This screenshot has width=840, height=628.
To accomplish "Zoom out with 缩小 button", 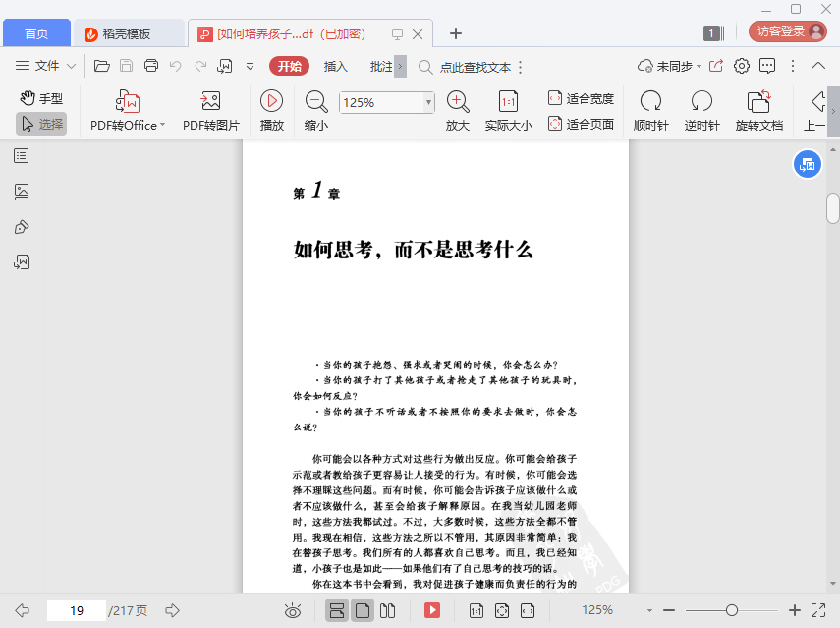I will (x=316, y=111).
